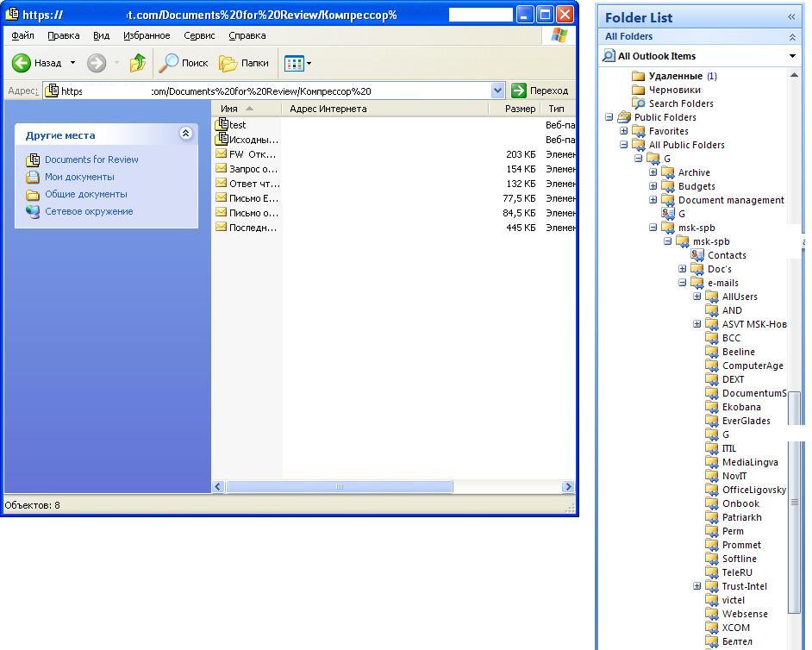Collapse the Другие места panel
Viewport: 812px width, 650px height.
tap(186, 134)
